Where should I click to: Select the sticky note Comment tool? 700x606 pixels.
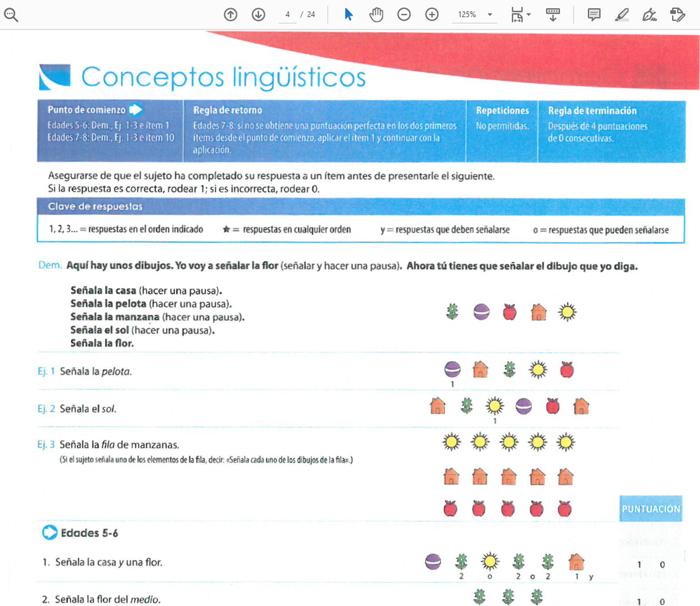[592, 14]
